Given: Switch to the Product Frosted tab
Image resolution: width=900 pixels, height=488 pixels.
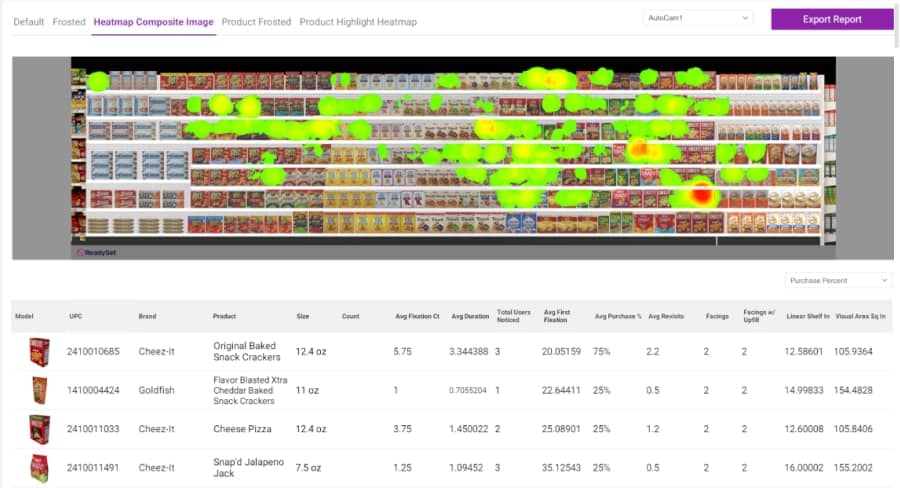Looking at the screenshot, I should tap(256, 22).
